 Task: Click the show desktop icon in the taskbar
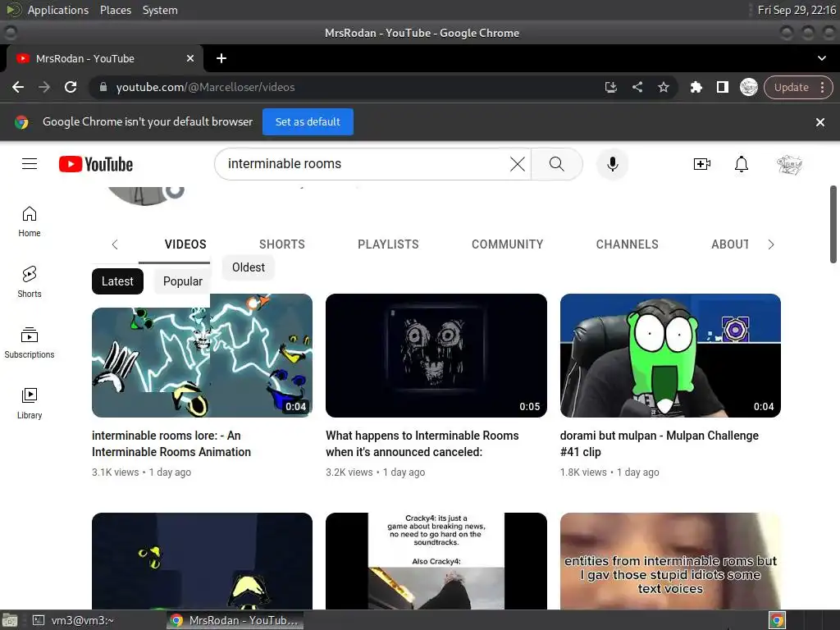point(10,620)
